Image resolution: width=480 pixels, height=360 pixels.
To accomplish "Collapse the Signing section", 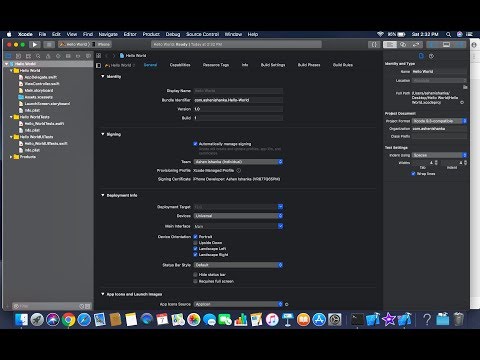I will pos(103,134).
